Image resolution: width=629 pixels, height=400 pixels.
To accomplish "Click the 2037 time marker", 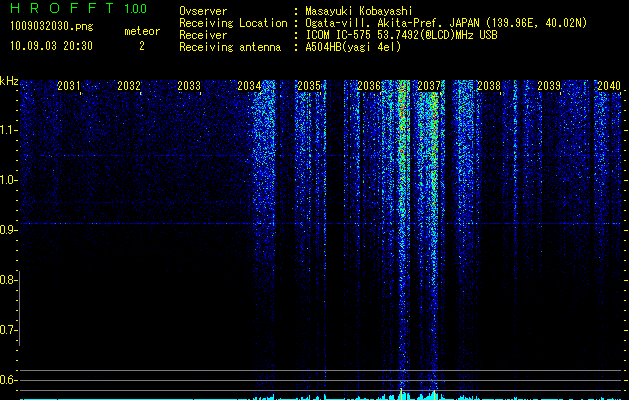I will tap(429, 86).
